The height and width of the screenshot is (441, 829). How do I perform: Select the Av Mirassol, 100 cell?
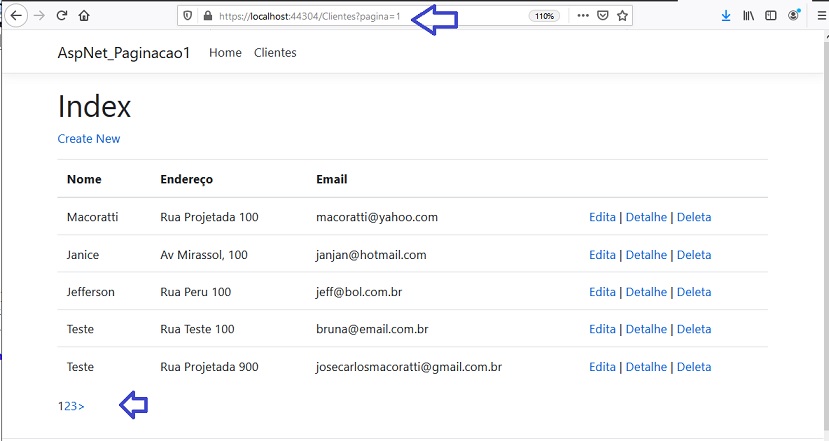pyautogui.click(x=204, y=255)
